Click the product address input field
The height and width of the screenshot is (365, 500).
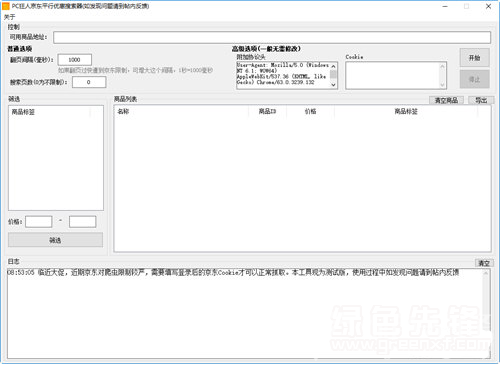(272, 37)
